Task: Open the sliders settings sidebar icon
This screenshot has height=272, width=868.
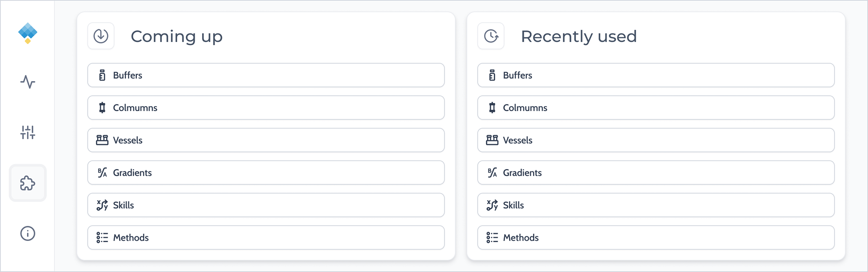Action: point(28,132)
